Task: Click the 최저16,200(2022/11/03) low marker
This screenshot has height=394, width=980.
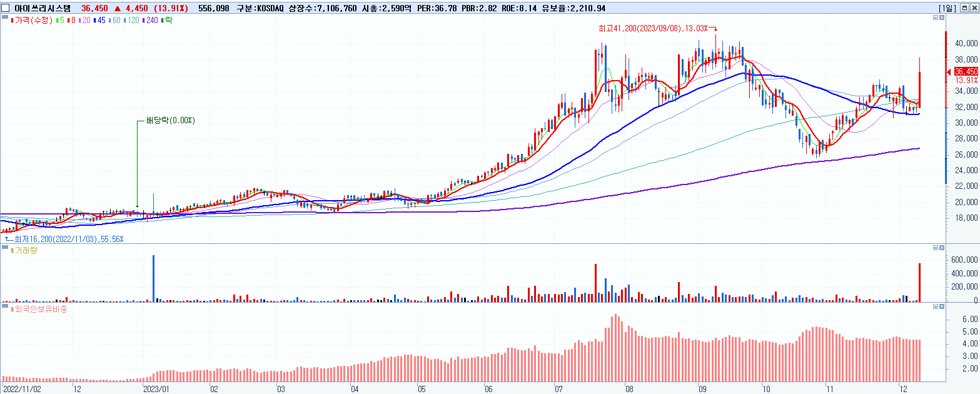Action: coord(64,239)
